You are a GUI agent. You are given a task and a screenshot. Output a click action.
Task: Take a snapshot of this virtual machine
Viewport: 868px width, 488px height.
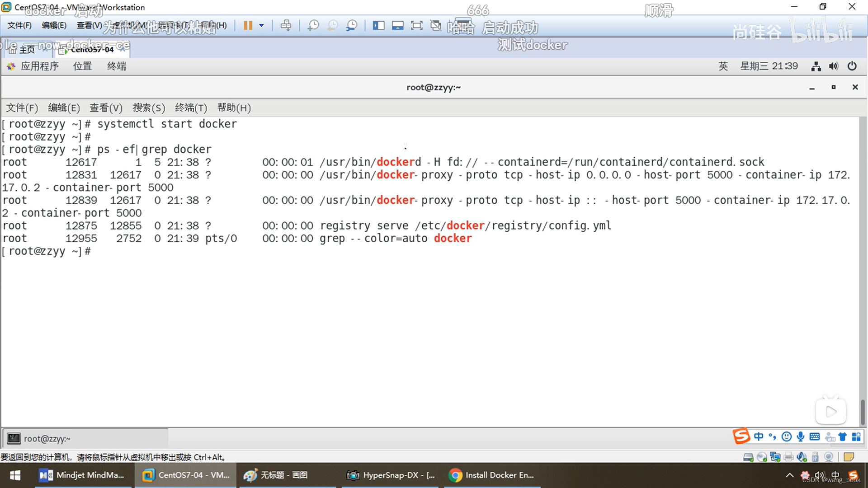[313, 25]
